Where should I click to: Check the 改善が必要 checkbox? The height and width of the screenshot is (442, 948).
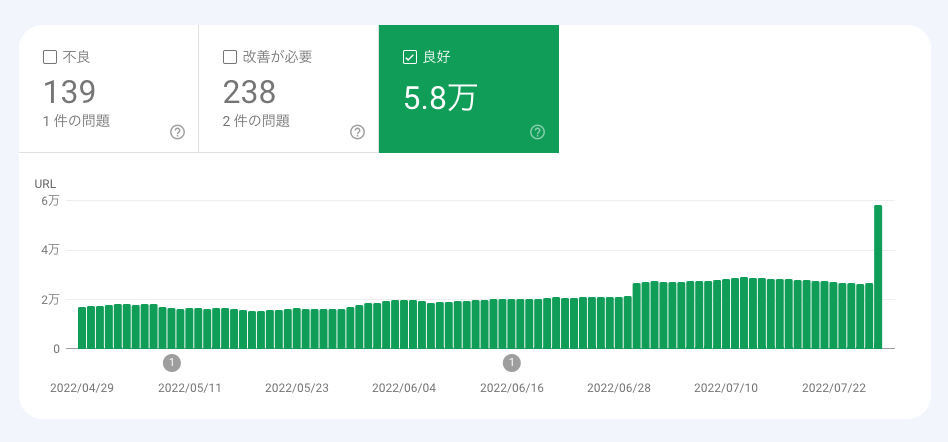click(230, 57)
